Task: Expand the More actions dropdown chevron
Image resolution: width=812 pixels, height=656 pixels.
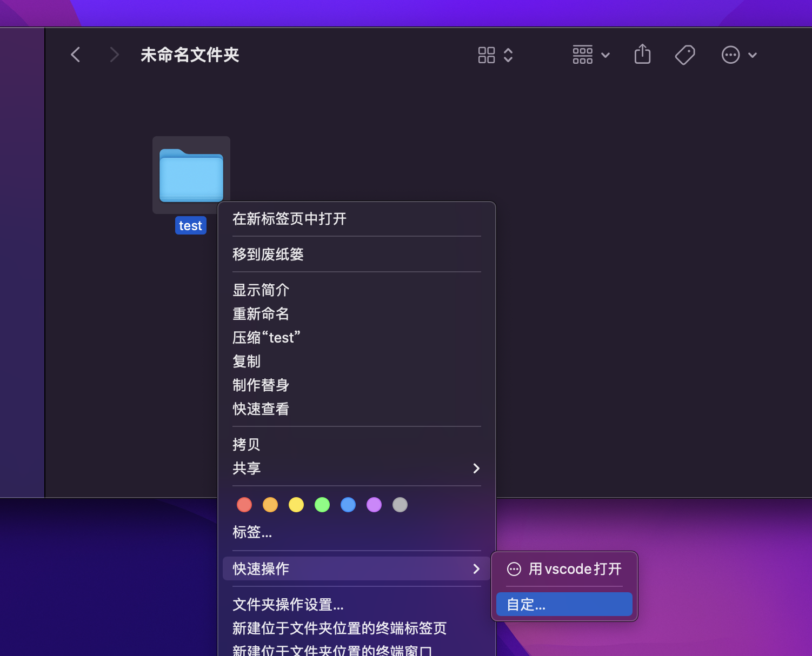Action: click(x=753, y=55)
